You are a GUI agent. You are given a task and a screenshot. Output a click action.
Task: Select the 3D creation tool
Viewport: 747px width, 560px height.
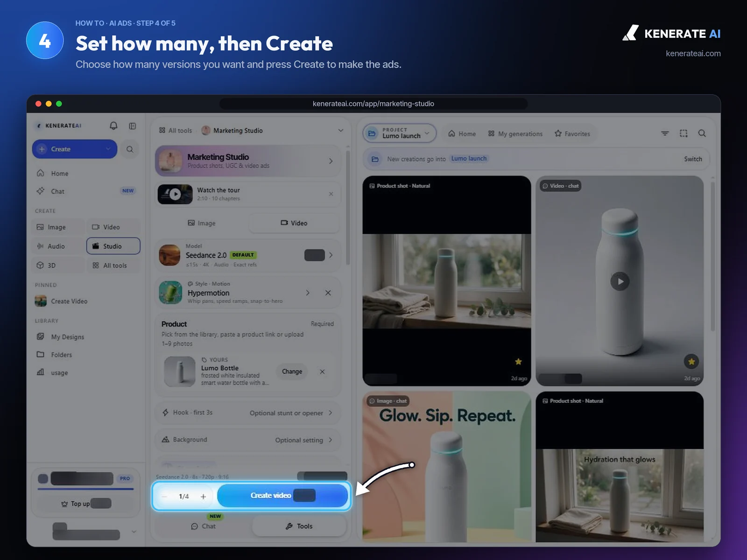point(59,266)
